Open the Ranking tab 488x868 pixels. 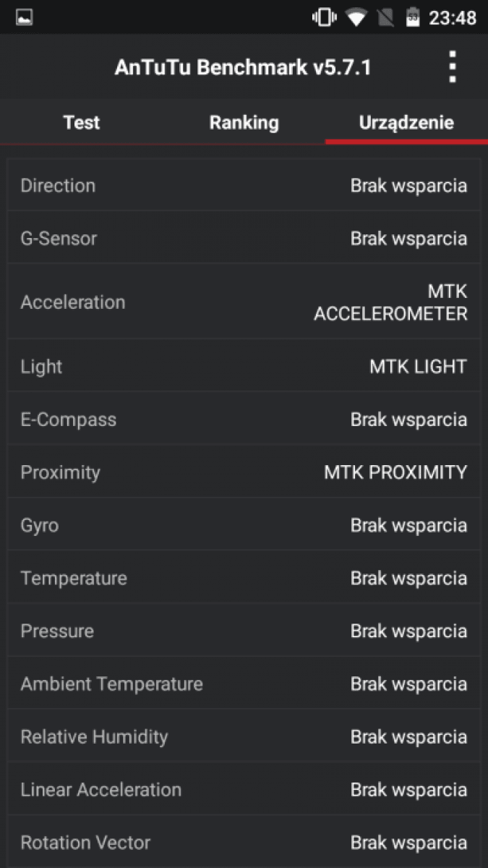(x=244, y=122)
